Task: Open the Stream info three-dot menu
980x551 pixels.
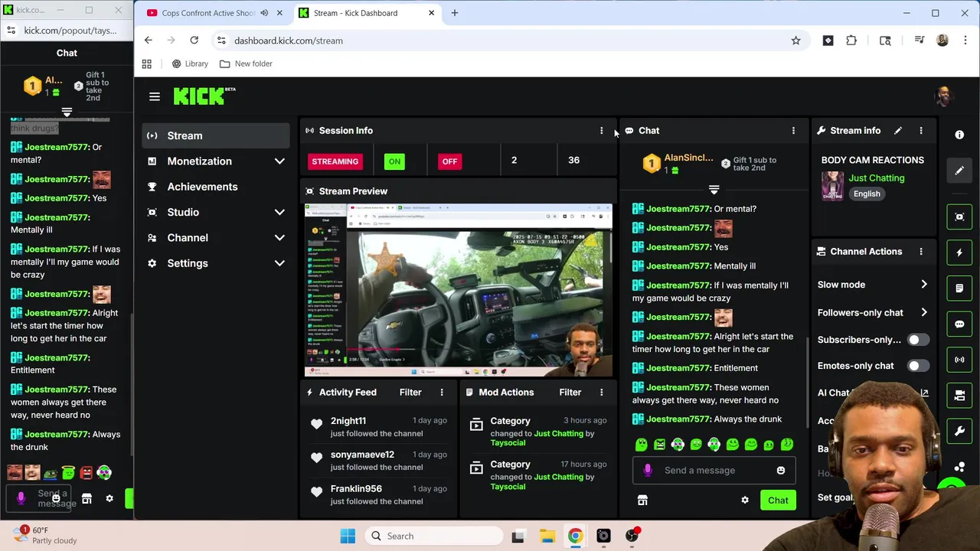Action: tap(921, 131)
